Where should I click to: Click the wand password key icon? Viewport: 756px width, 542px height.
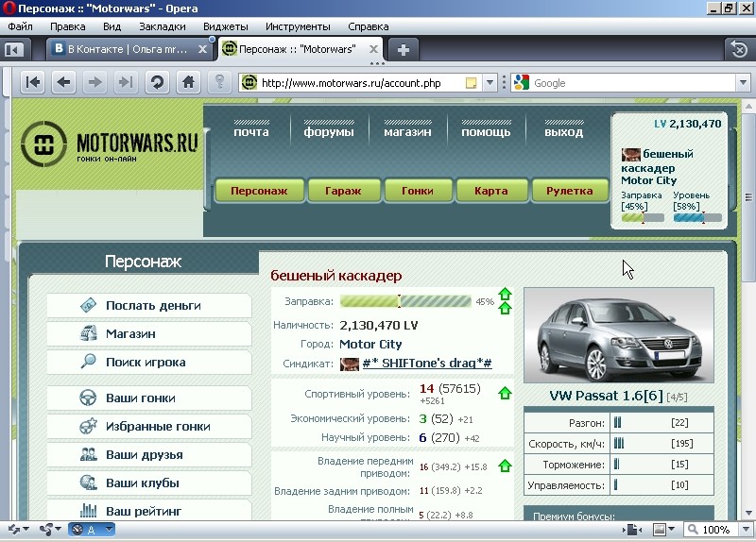point(220,82)
